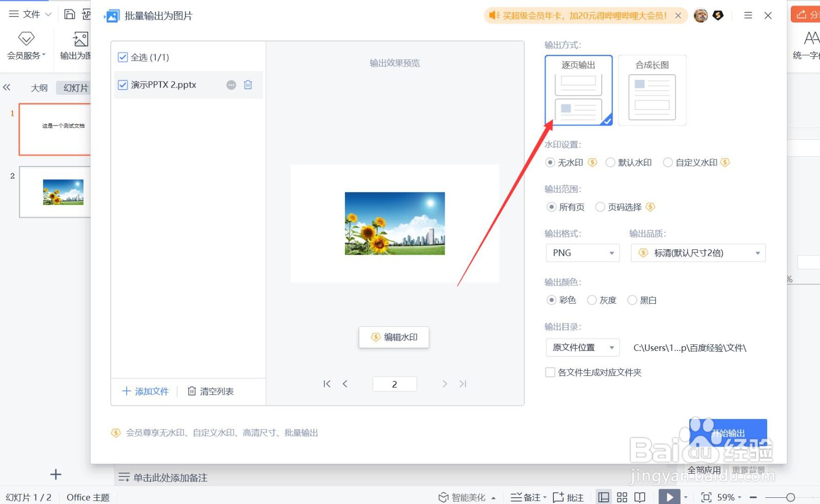Click the save icon in toolbar
Screen dimensions: 820x504
coord(70,14)
